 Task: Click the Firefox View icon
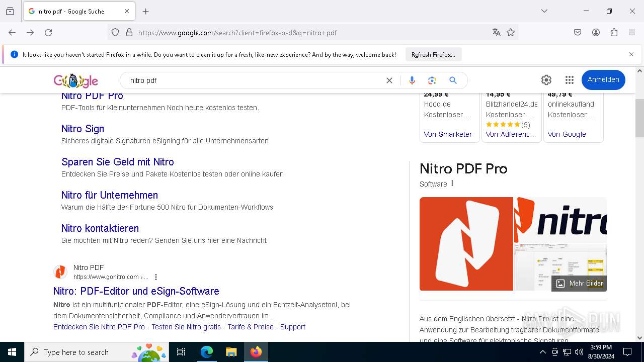pos(10,11)
